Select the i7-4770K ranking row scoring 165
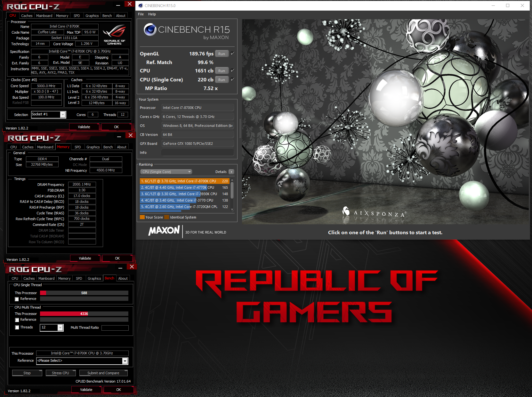Screen dimensions: 532x397 pyautogui.click(x=185, y=187)
